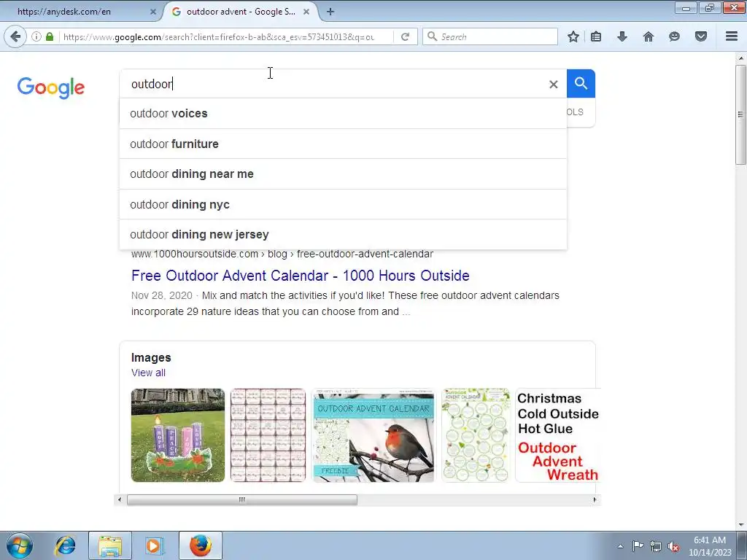Open Free Outdoor Advent Calendar result link
747x560 pixels.
click(300, 275)
